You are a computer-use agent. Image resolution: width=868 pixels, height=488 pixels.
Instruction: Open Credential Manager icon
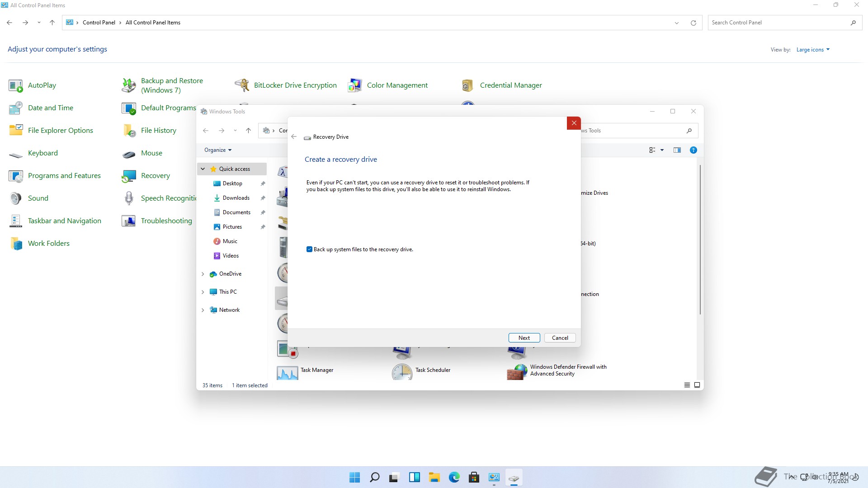(x=468, y=85)
